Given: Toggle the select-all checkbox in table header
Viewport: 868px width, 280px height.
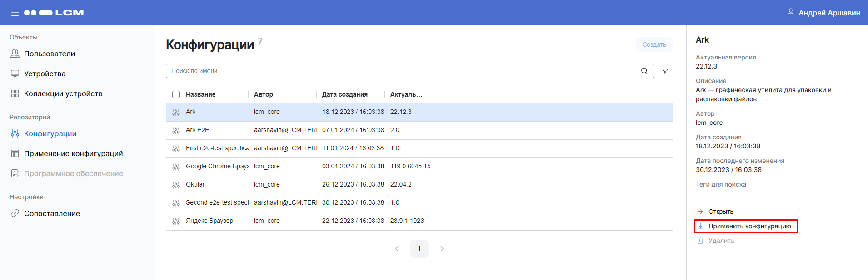Looking at the screenshot, I should tap(176, 94).
